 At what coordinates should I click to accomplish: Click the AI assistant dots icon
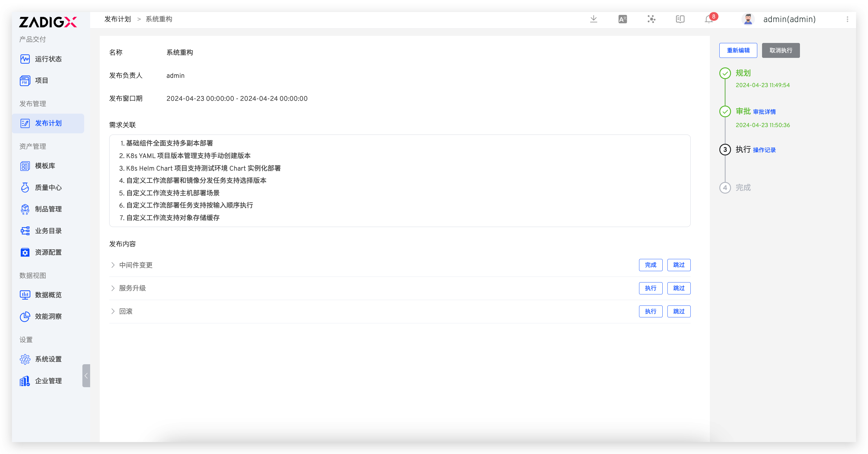click(x=651, y=19)
